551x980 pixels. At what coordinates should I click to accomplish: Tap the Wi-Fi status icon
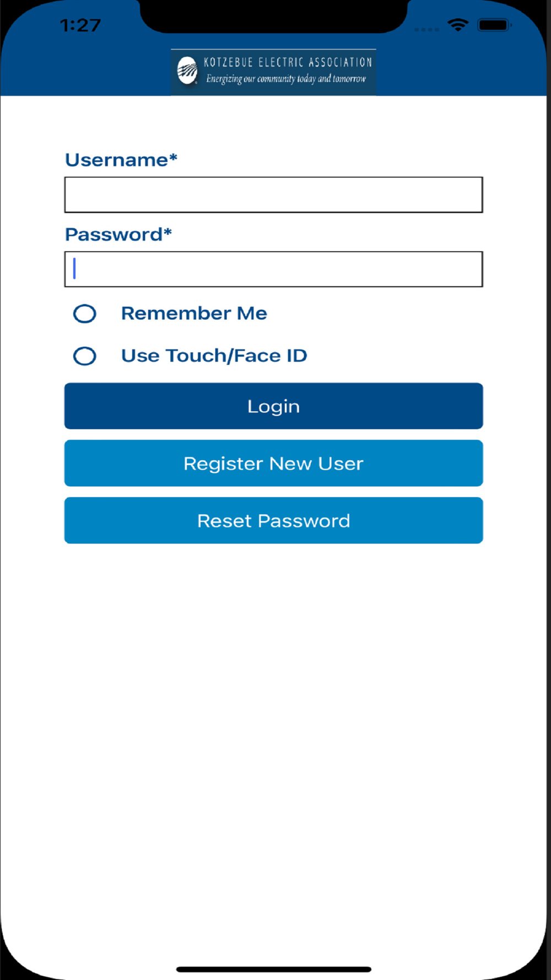coord(458,25)
